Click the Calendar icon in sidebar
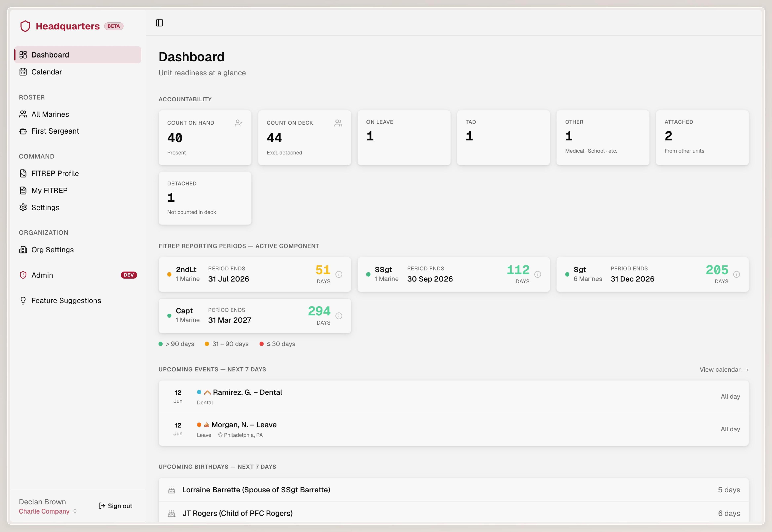The height and width of the screenshot is (532, 772). pos(23,72)
